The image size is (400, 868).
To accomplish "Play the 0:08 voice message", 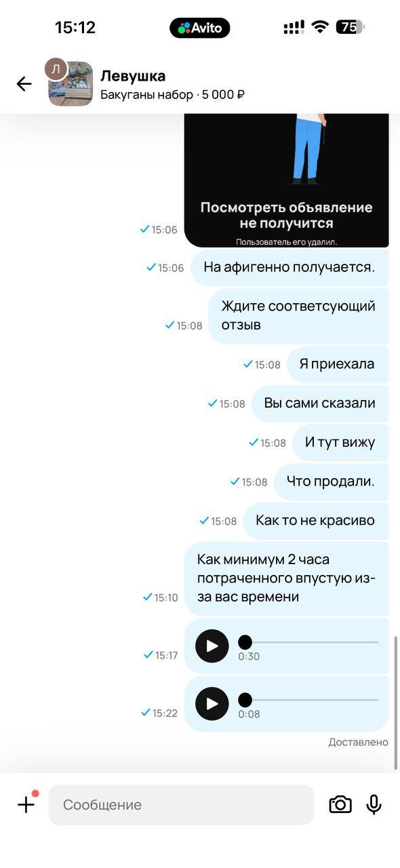I will click(212, 704).
